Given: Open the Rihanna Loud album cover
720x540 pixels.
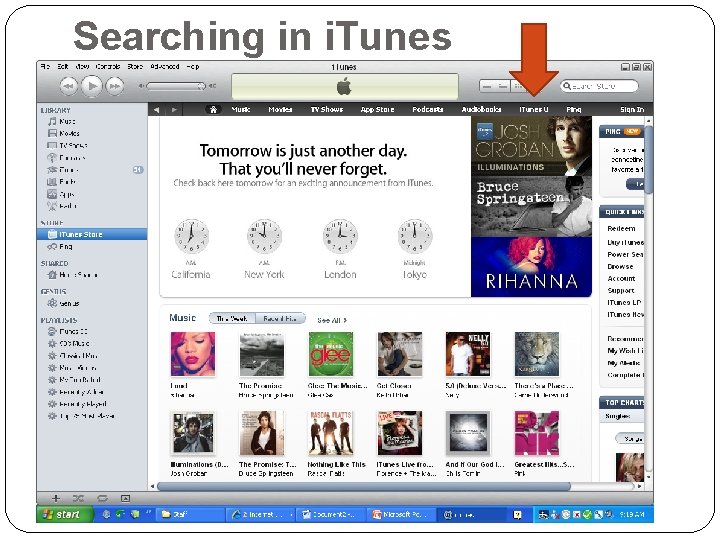Looking at the screenshot, I should tap(192, 354).
